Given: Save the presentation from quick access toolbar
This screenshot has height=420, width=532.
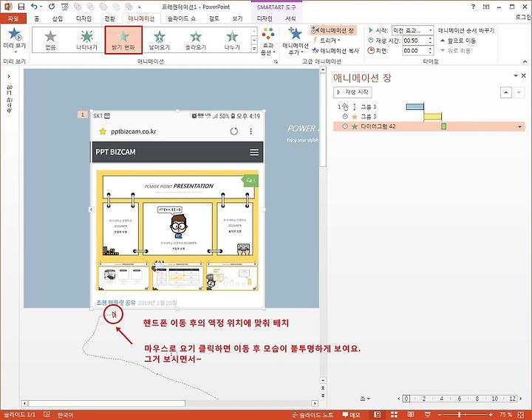Looking at the screenshot, I should [x=21, y=7].
